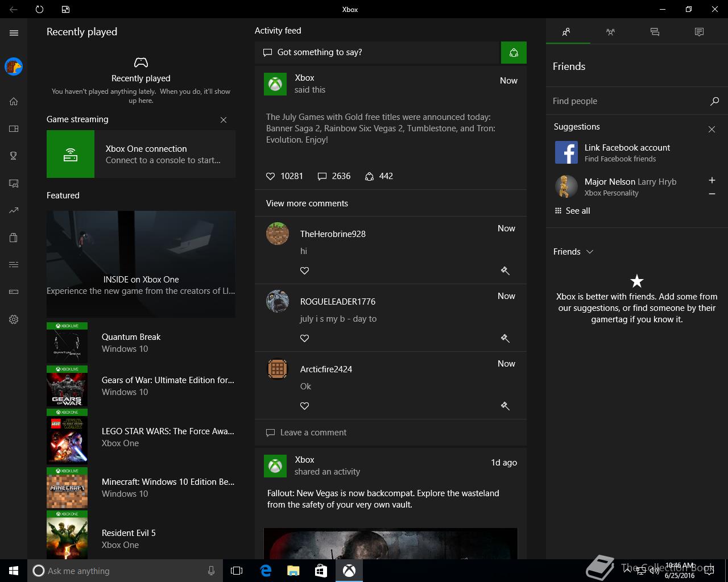Open the profile avatar in sidebar
728x582 pixels.
pyautogui.click(x=14, y=66)
